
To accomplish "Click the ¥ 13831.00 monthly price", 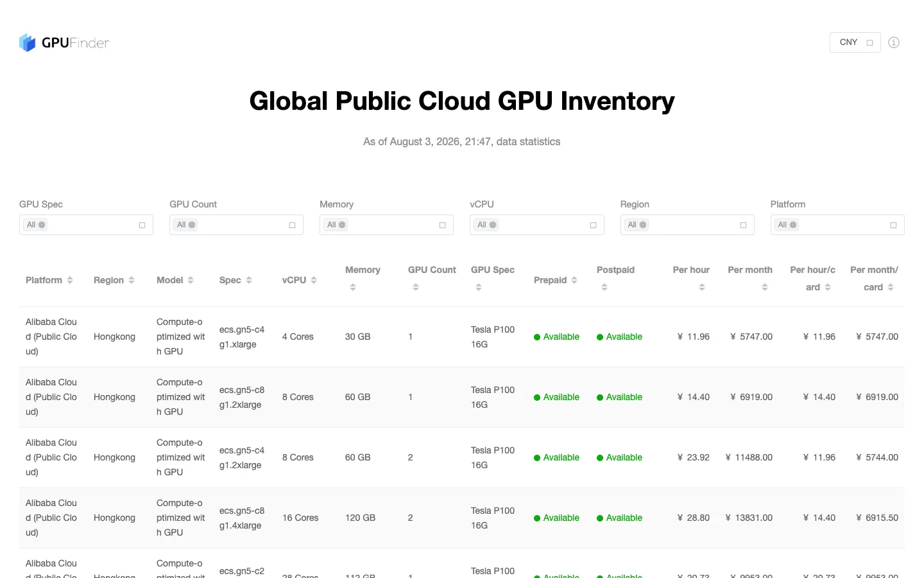I will [x=749, y=518].
